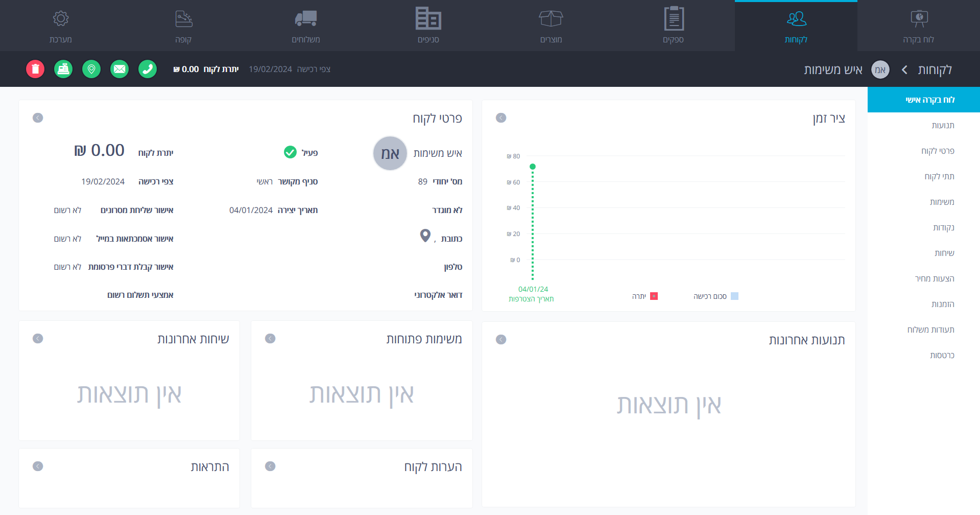Expand the ציר זמן panel arrow
Screen dimensions: 980x515
(x=501, y=118)
